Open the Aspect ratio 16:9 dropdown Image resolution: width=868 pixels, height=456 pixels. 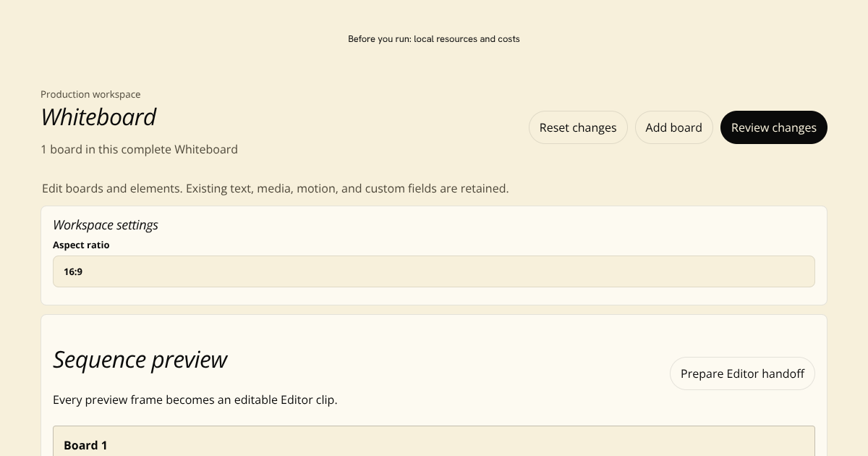click(x=434, y=271)
